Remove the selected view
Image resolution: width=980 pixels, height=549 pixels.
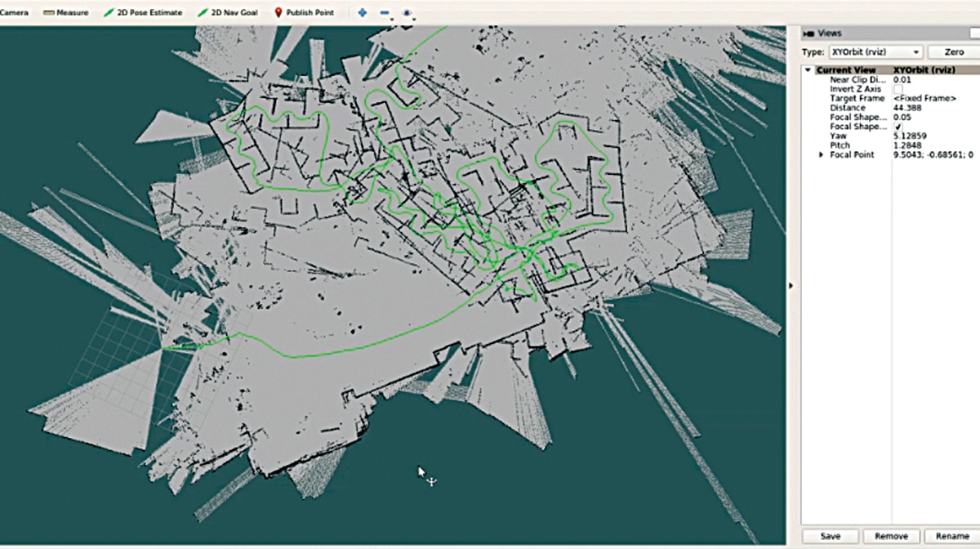pyautogui.click(x=890, y=536)
